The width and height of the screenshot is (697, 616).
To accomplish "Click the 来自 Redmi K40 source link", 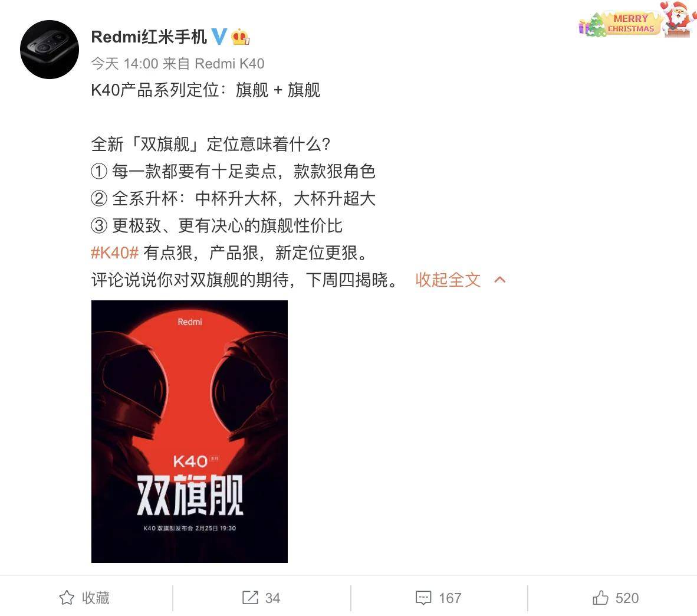I will pos(213,64).
